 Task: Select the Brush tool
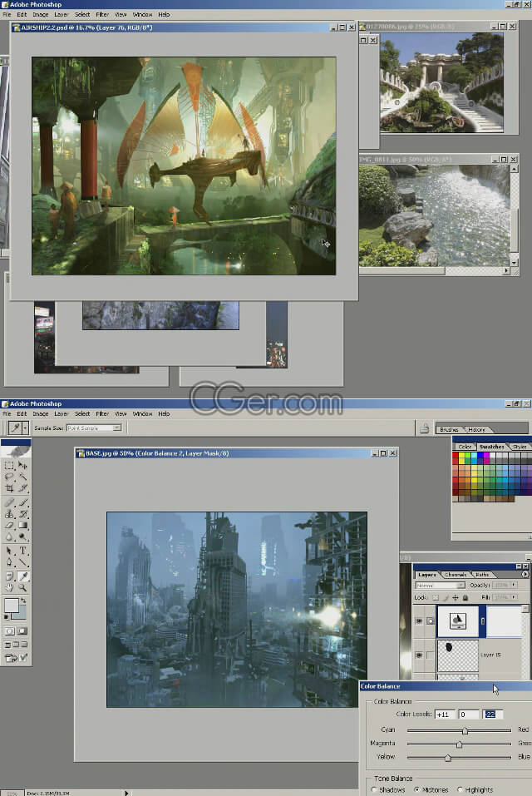(x=22, y=502)
